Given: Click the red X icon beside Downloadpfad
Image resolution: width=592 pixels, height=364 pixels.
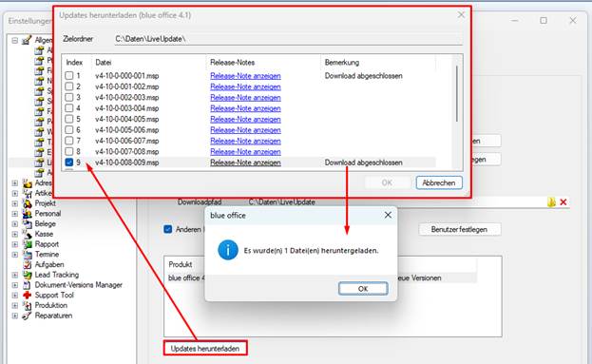Looking at the screenshot, I should click(x=563, y=202).
